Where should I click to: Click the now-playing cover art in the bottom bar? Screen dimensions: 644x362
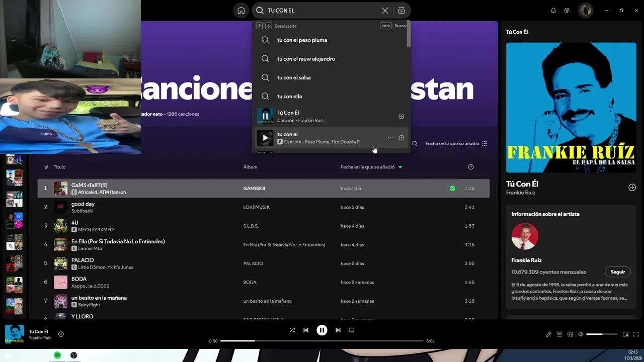tap(14, 334)
